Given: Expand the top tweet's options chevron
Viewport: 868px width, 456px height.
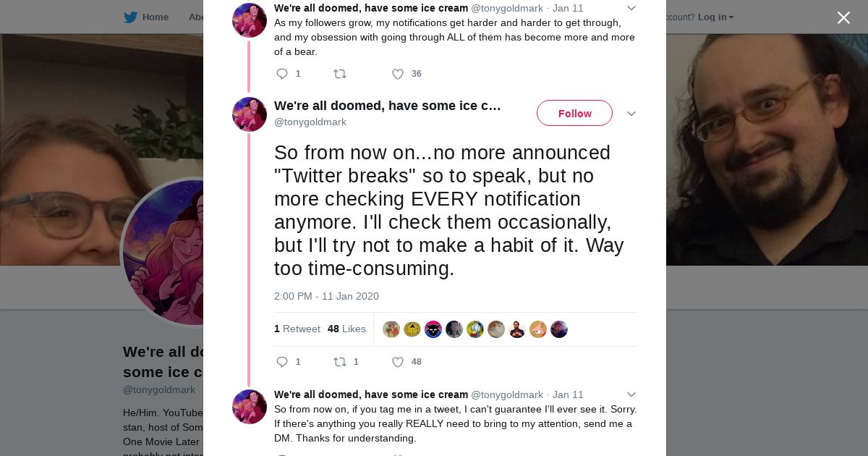Looking at the screenshot, I should tap(631, 8).
